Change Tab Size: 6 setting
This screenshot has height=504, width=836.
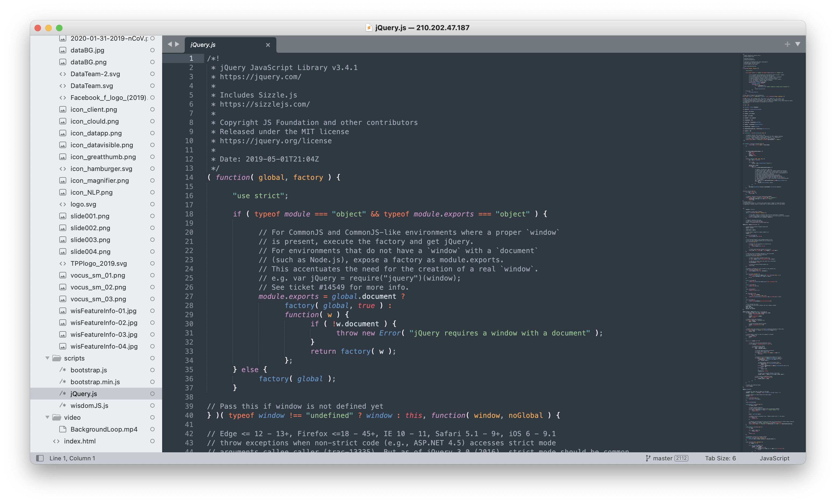pos(720,458)
